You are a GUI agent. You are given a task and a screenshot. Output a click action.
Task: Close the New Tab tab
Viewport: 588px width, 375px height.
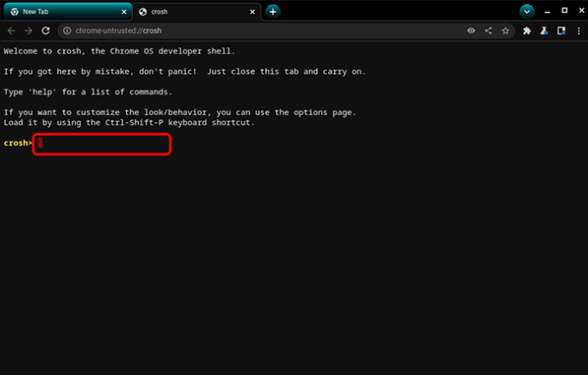pyautogui.click(x=124, y=12)
